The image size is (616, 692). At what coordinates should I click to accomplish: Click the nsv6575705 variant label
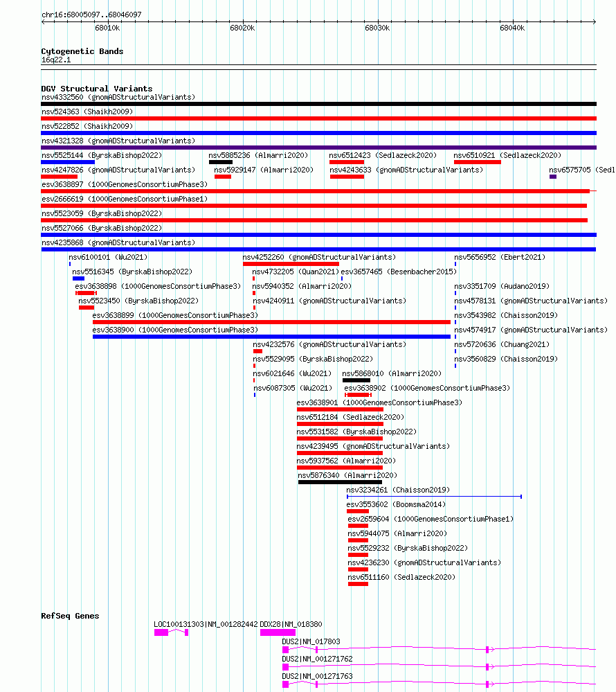pos(582,170)
